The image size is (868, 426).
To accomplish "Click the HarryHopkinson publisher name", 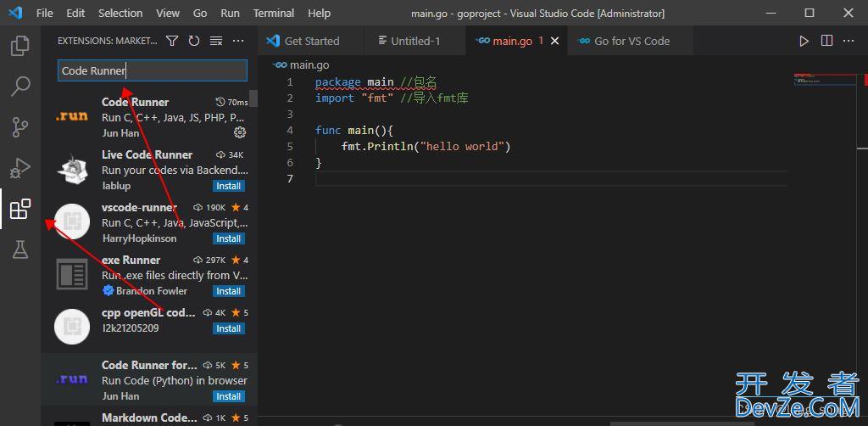I will 140,238.
